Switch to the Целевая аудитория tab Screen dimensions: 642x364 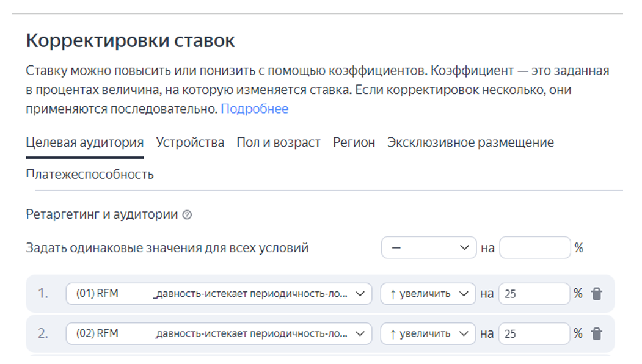pyautogui.click(x=85, y=143)
